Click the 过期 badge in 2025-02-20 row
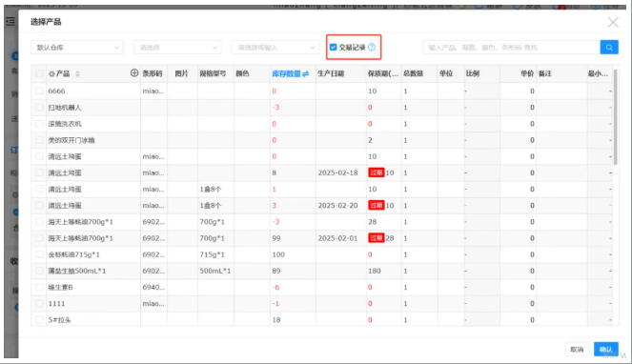 [x=377, y=205]
